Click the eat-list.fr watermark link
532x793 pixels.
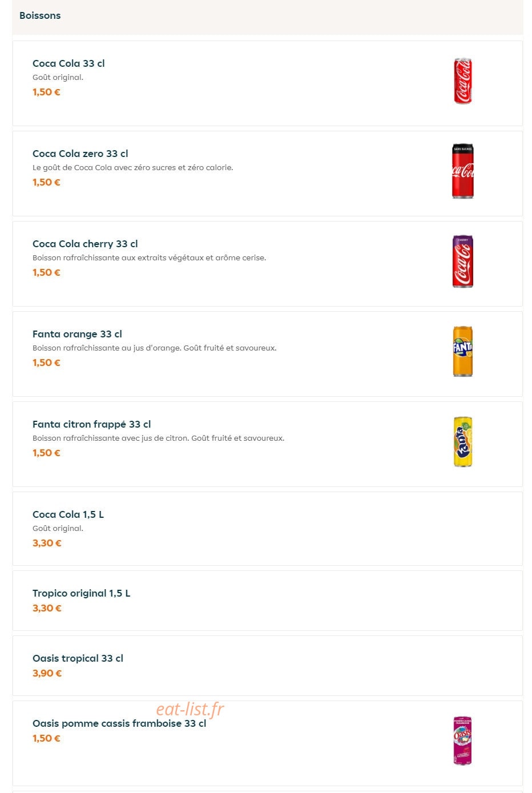coord(190,709)
